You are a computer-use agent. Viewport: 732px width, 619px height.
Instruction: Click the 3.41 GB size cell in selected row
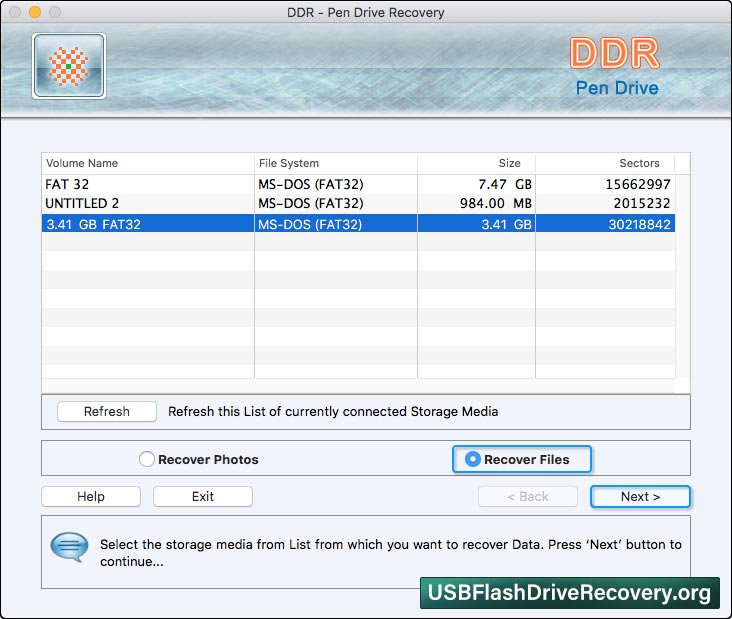[476, 224]
